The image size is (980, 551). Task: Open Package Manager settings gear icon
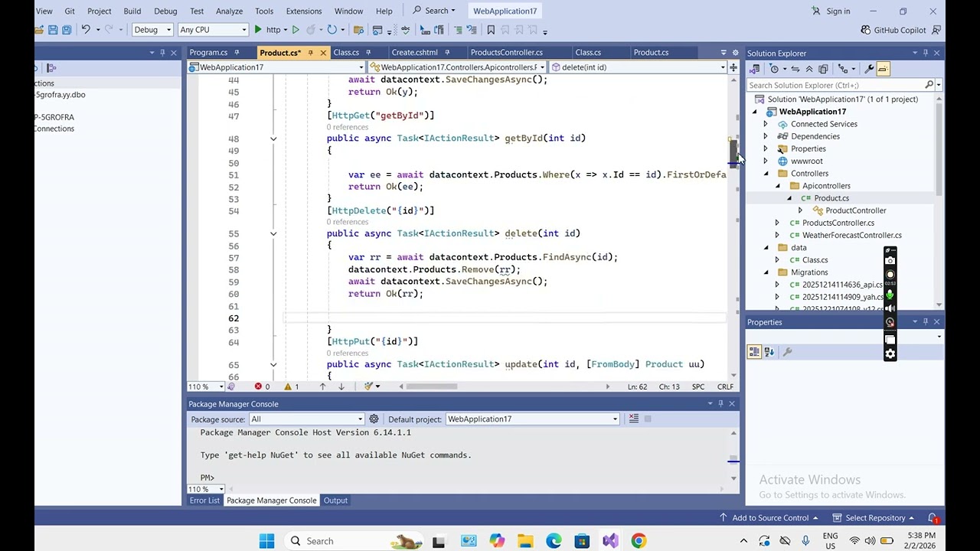click(374, 419)
